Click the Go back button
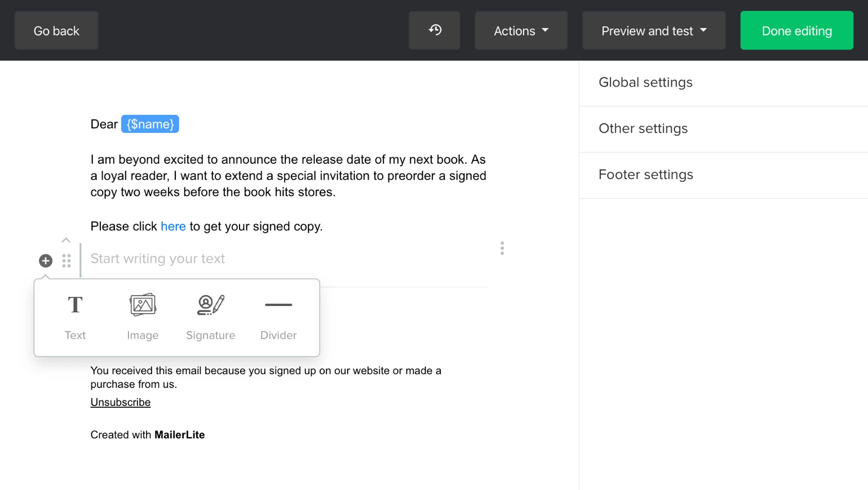The height and width of the screenshot is (490, 868). coord(56,31)
